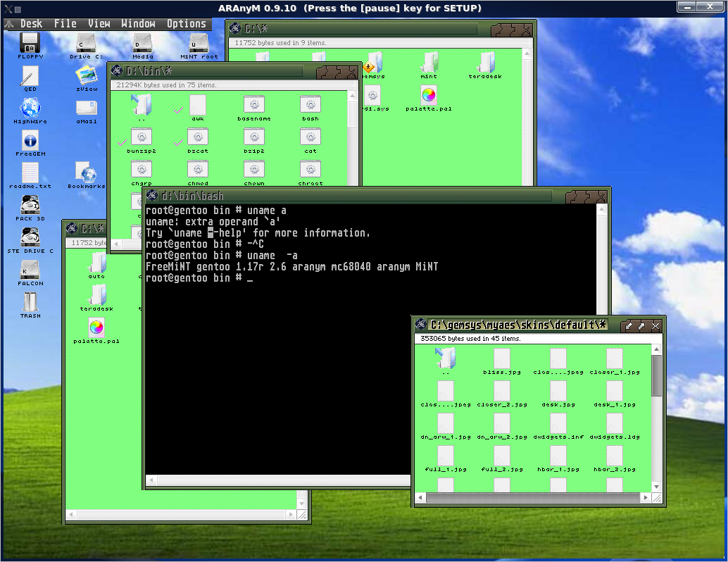
Task: Click "21294K bytes used in 75 items." status text
Action: 166,85
